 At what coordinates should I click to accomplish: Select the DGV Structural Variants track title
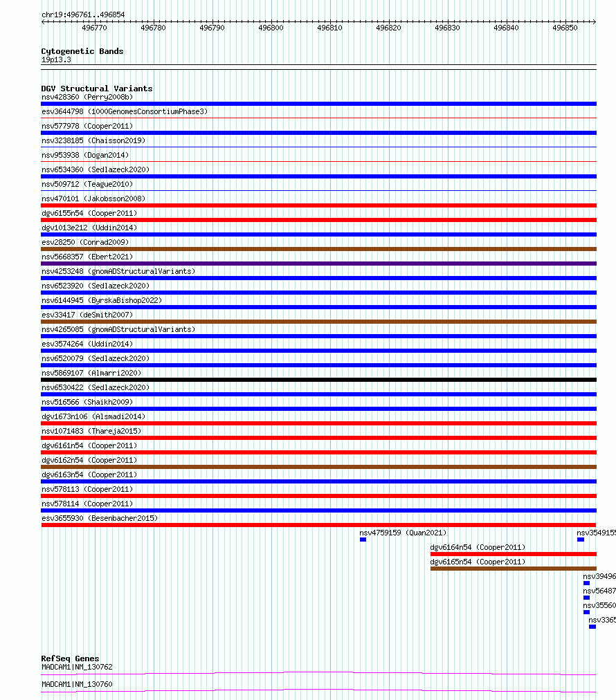97,89
